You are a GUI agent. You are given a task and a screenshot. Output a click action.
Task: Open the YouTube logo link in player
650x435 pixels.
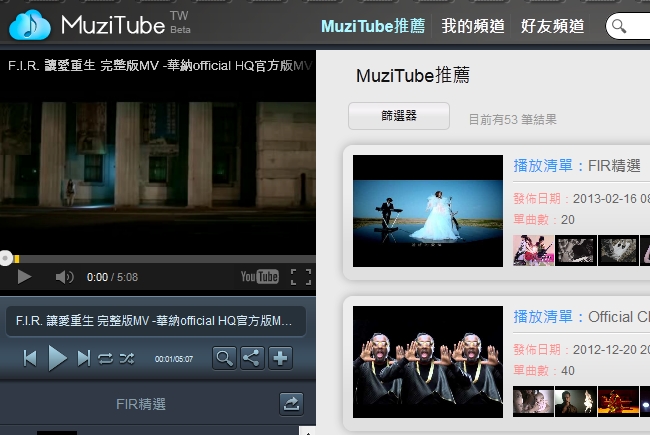tap(260, 277)
